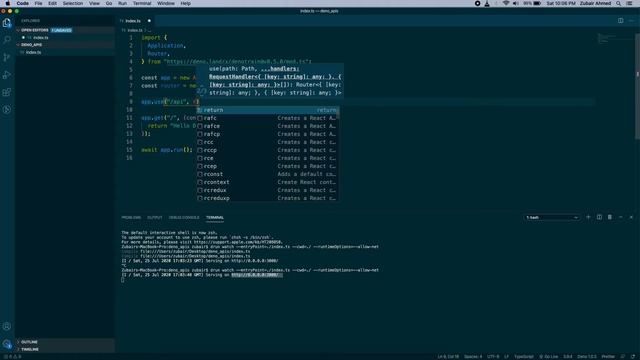Maximize the panel with chevron icon
The width and height of the screenshot is (640, 360).
pyautogui.click(x=620, y=218)
